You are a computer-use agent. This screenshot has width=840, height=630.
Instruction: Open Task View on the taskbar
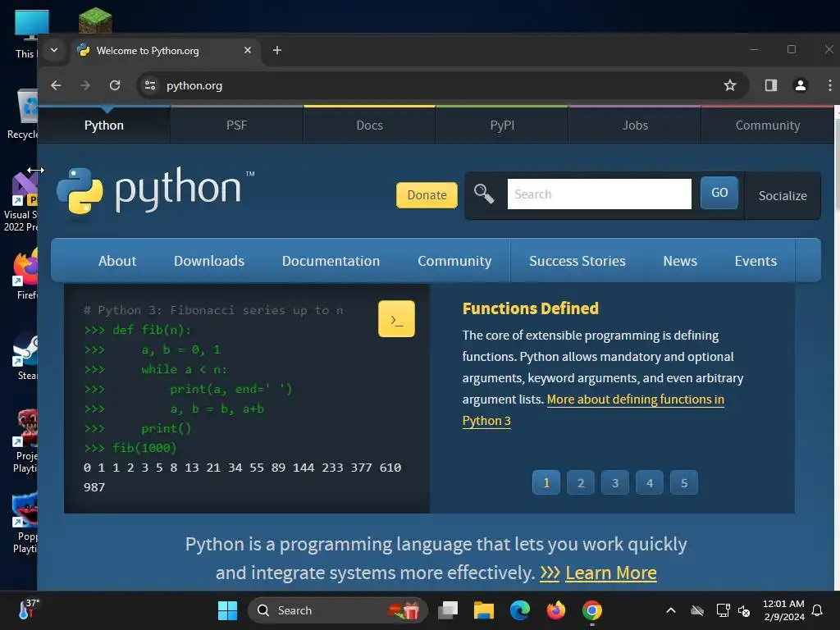[x=448, y=610]
